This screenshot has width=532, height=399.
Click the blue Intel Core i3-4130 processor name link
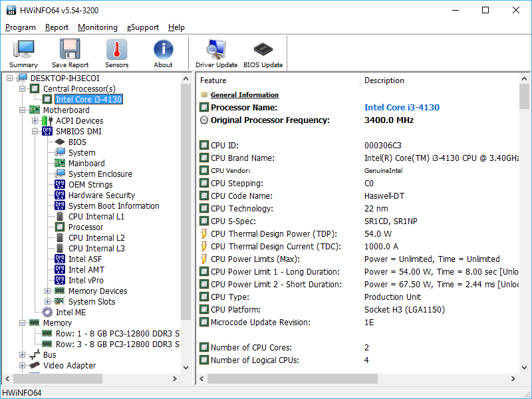coord(402,108)
